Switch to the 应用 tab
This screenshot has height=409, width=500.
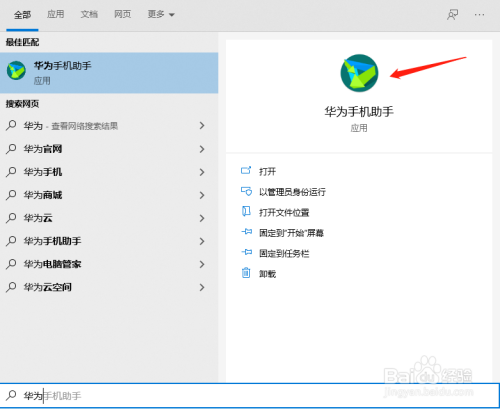coord(55,14)
